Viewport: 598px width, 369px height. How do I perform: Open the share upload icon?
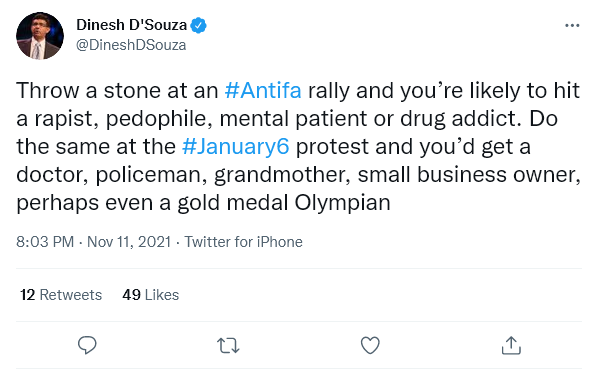(511, 345)
